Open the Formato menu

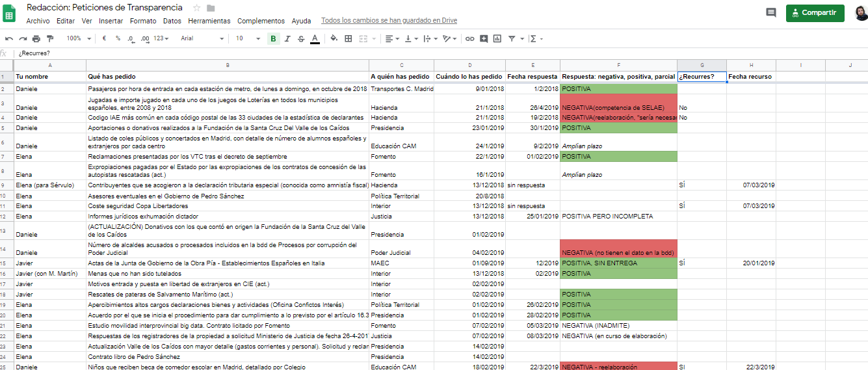[143, 21]
